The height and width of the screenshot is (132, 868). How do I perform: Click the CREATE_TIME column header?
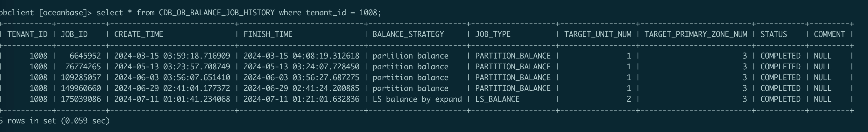(x=138, y=34)
